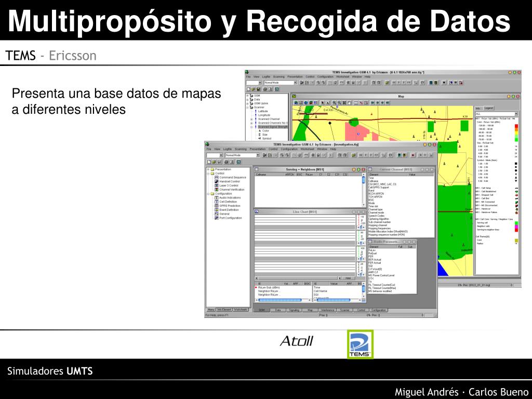Image resolution: width=532 pixels, height=399 pixels.
Task: Select the pan hand tool in Map toolbar
Action: [349, 102]
